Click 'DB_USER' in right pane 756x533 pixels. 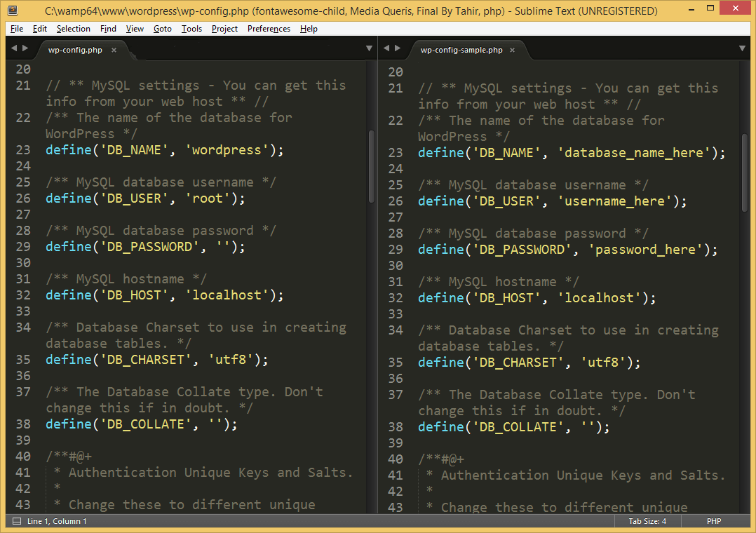(506, 201)
